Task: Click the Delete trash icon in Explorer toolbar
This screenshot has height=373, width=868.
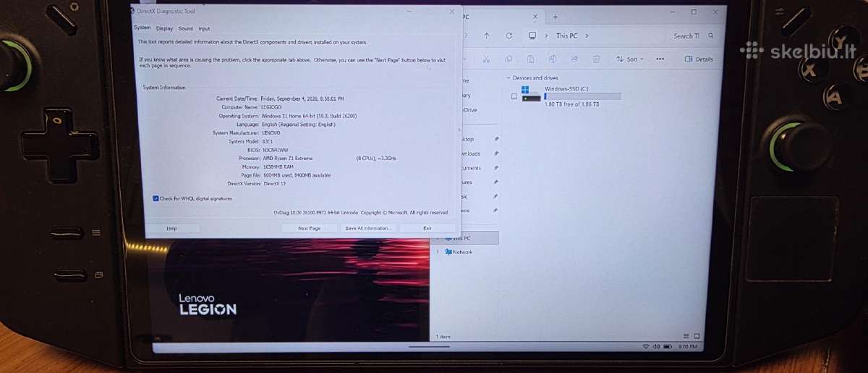Action: point(597,59)
